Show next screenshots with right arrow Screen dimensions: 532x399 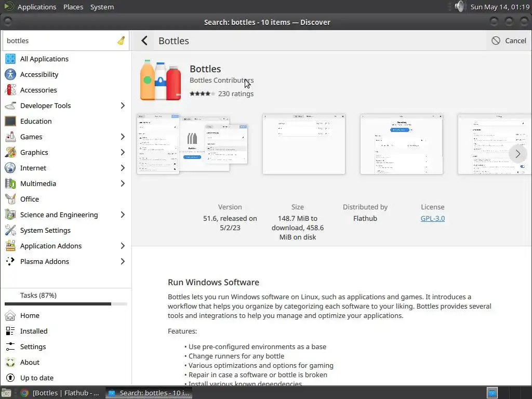[x=518, y=154]
